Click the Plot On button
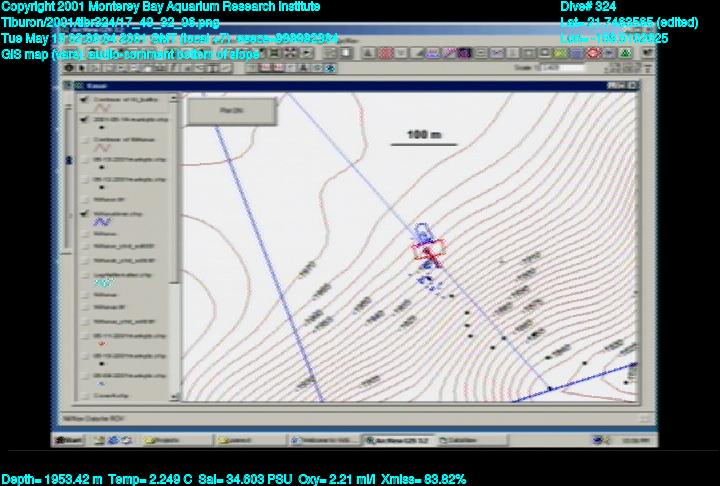This screenshot has height=486, width=720. tap(231, 111)
